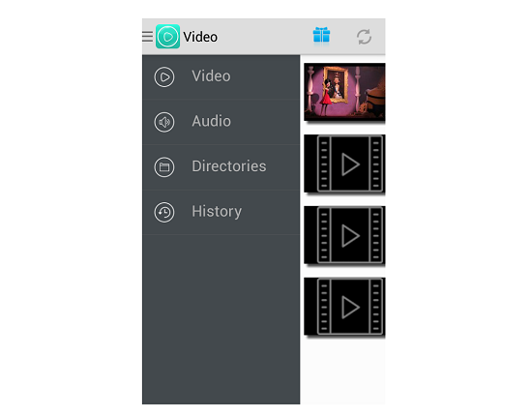Click the green video player app logo
The image size is (532, 417).
point(167,37)
